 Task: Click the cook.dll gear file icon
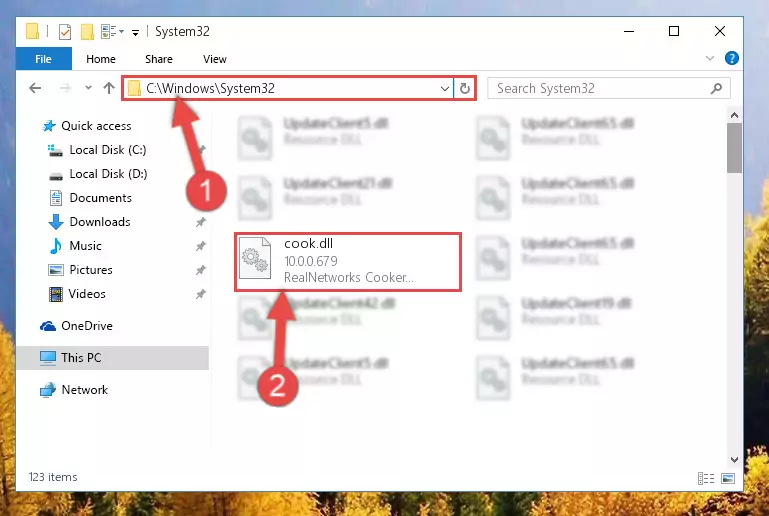(255, 258)
